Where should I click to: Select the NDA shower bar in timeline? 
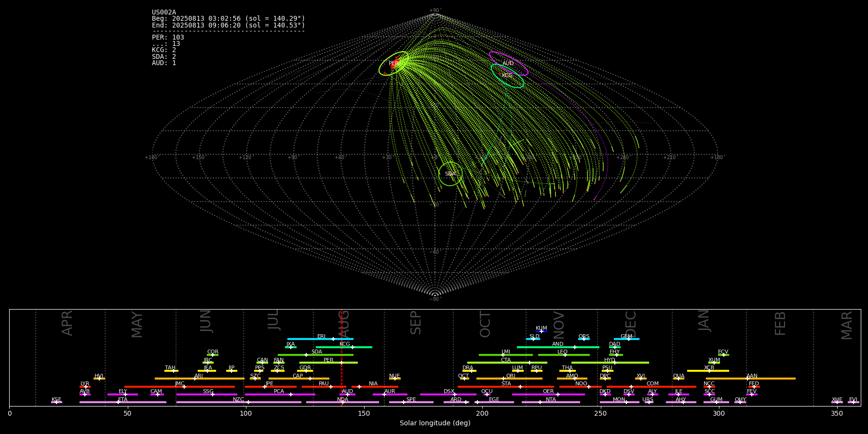tap(342, 402)
